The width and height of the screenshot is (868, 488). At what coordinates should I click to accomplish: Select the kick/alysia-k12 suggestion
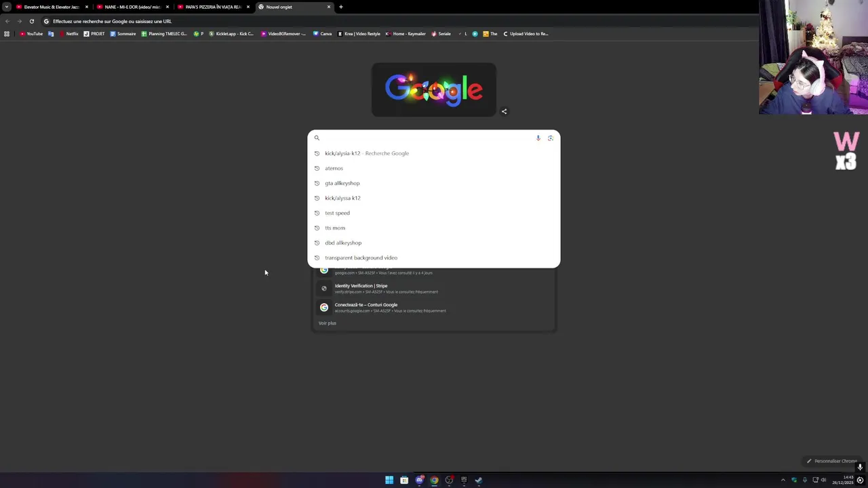(x=434, y=153)
